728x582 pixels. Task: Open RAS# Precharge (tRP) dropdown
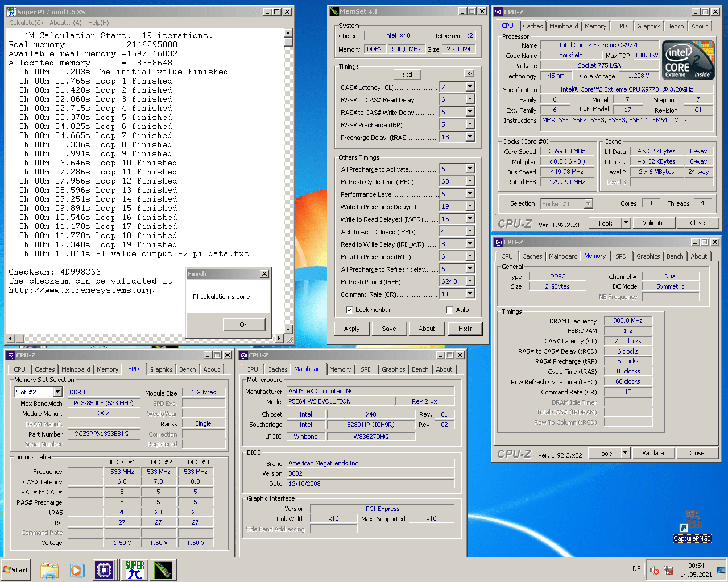point(470,124)
